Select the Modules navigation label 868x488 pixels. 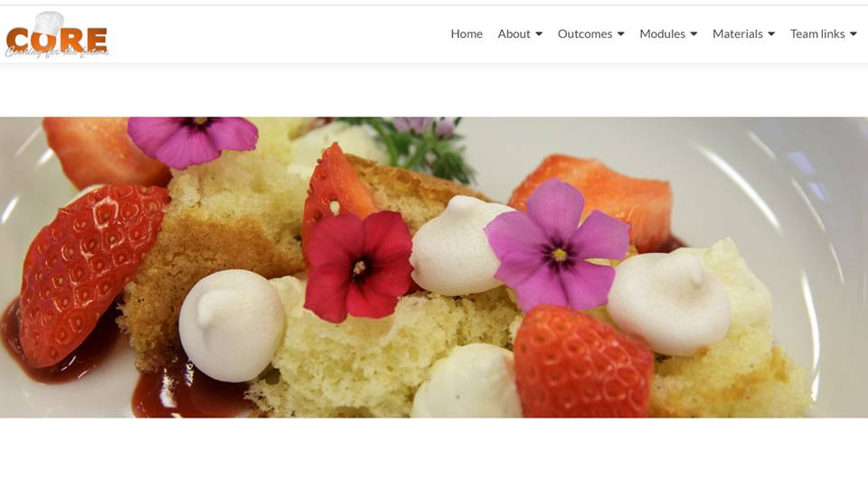[x=662, y=33]
